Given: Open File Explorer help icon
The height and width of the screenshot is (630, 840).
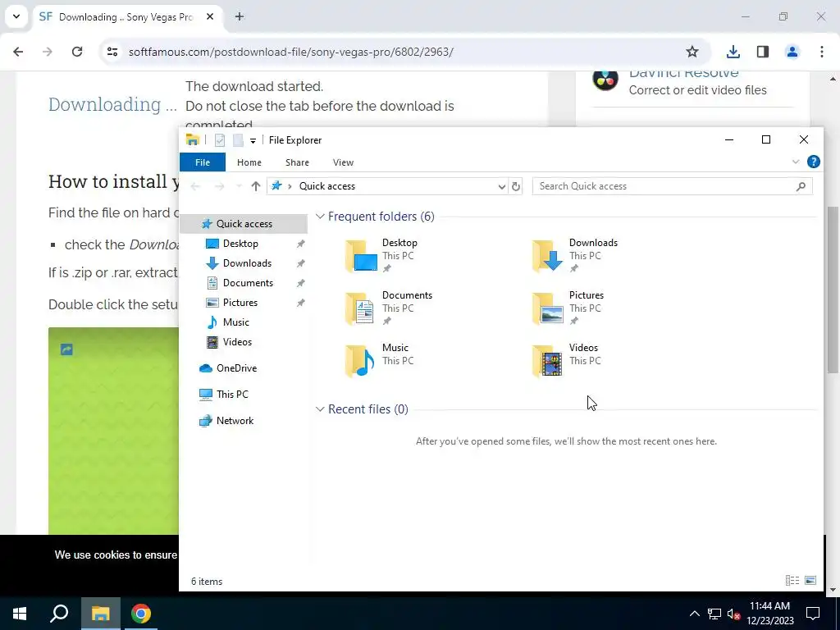Looking at the screenshot, I should [x=813, y=162].
